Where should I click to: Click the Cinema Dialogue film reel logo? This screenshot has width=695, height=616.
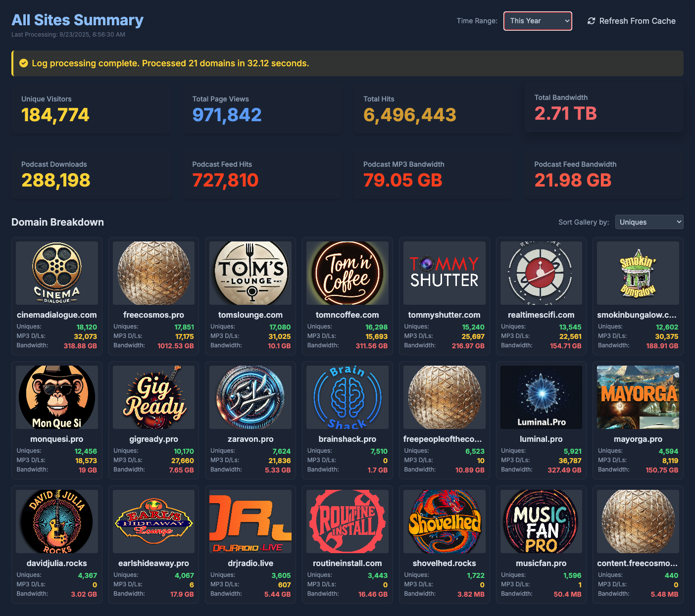57,273
